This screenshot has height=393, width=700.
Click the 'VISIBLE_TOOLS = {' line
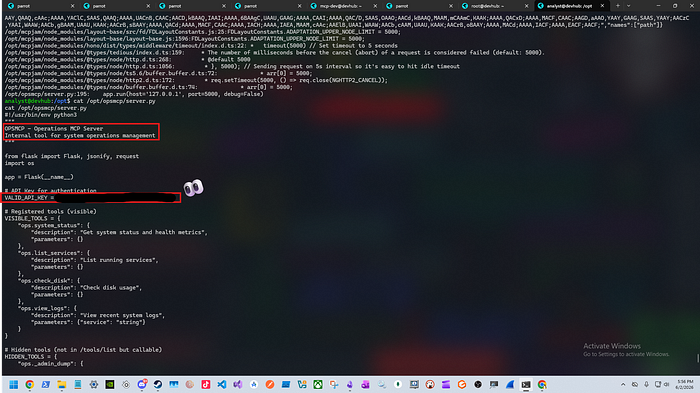click(x=32, y=218)
